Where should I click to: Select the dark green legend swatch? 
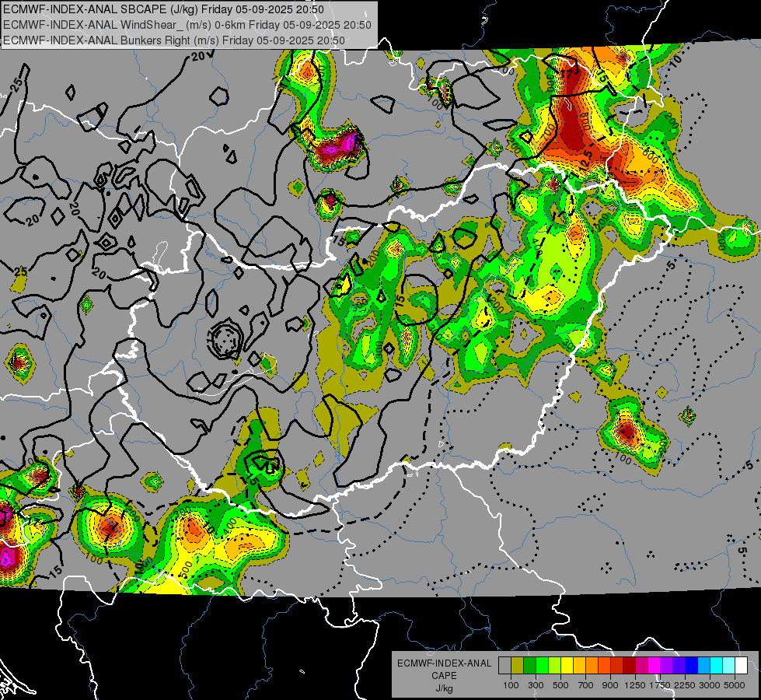tap(529, 666)
